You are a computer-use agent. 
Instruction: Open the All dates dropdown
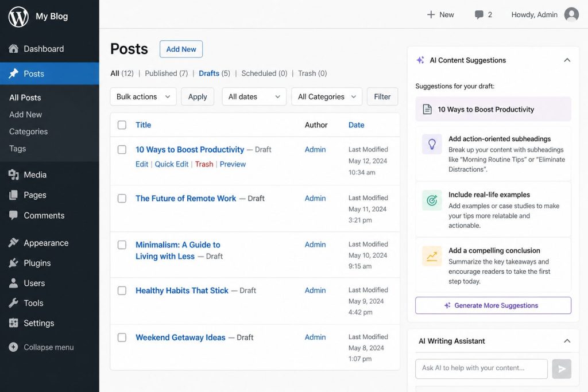[254, 96]
